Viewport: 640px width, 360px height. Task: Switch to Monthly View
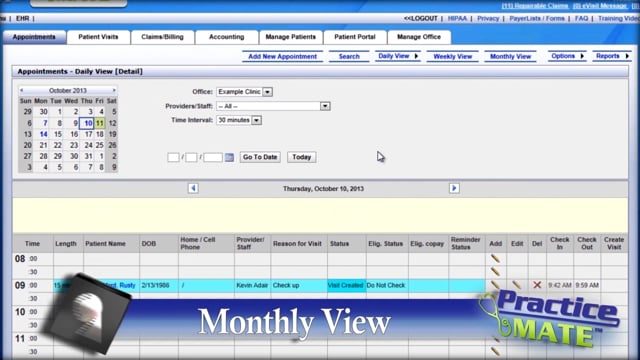point(510,56)
